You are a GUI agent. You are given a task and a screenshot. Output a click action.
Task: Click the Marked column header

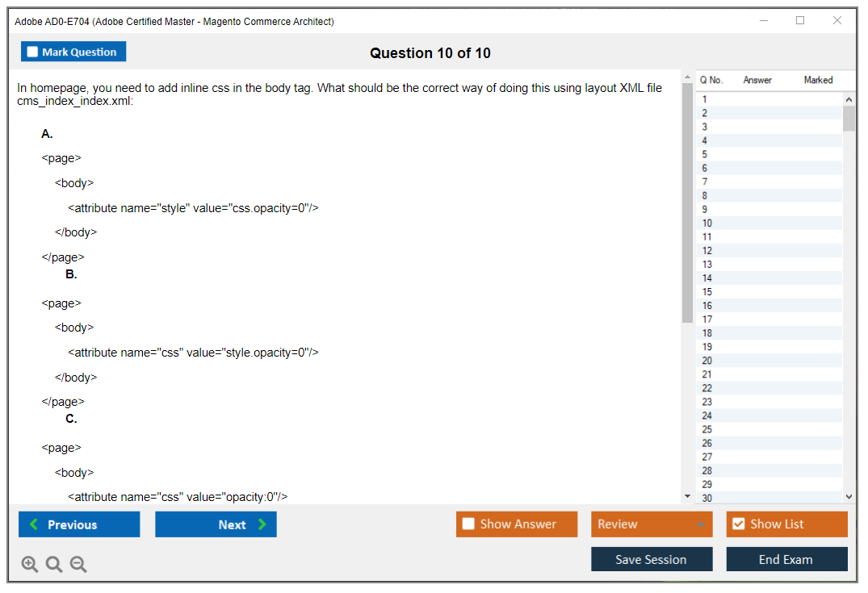tap(818, 80)
